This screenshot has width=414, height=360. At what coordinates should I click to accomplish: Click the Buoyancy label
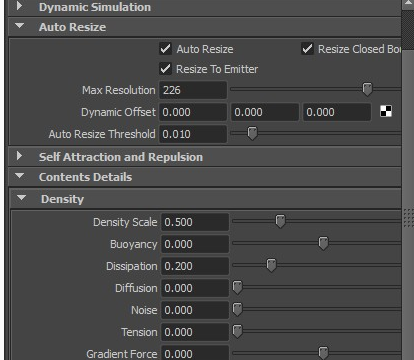coord(134,244)
